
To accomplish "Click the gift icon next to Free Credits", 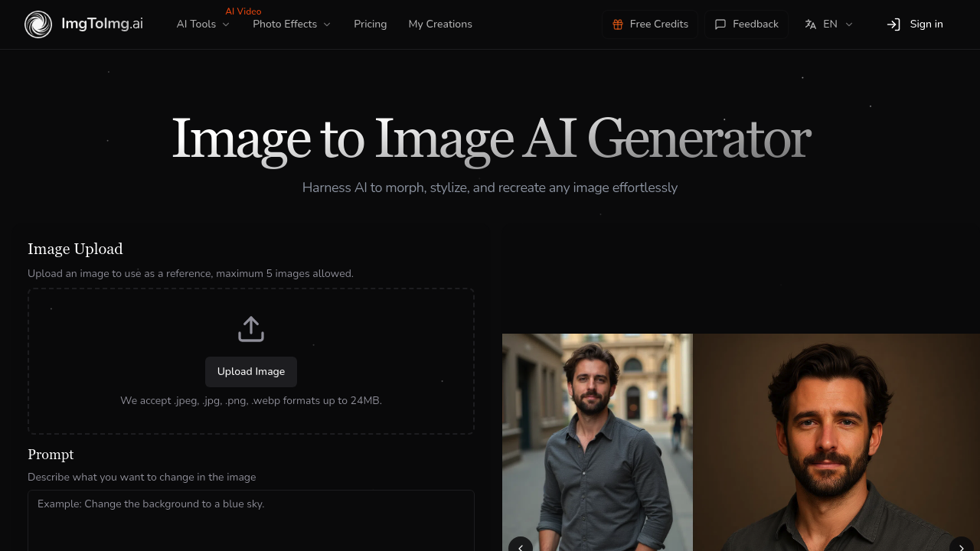I will (617, 24).
